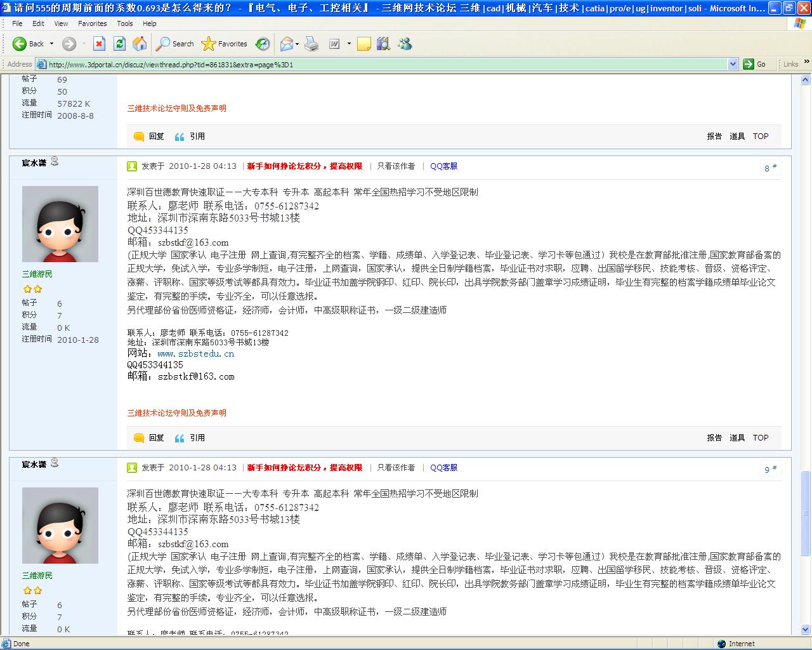This screenshot has height=650, width=812.
Task: Open the Research book toolbar icon
Action: 383,44
